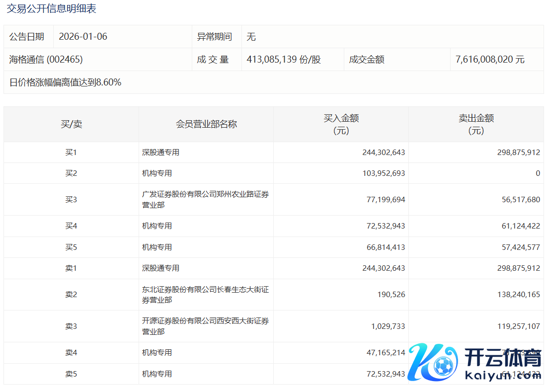Open 开源证券西安西大街证券营业部 entry

tap(205, 326)
